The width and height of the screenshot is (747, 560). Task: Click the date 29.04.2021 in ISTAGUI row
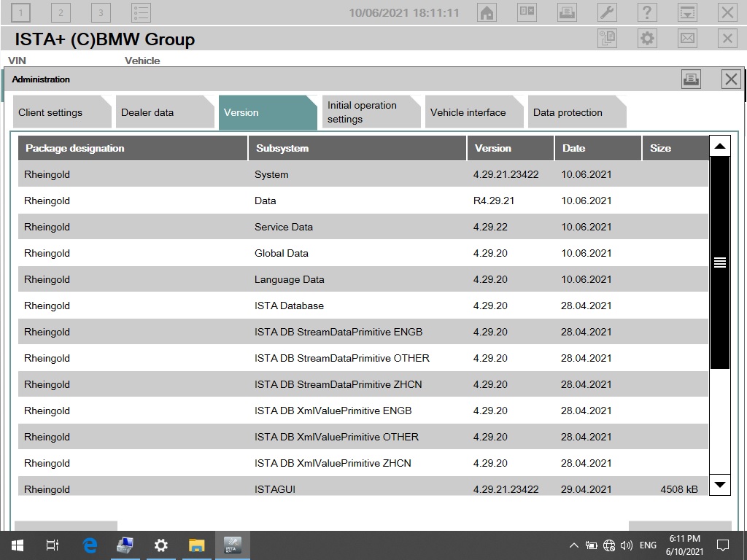point(586,489)
